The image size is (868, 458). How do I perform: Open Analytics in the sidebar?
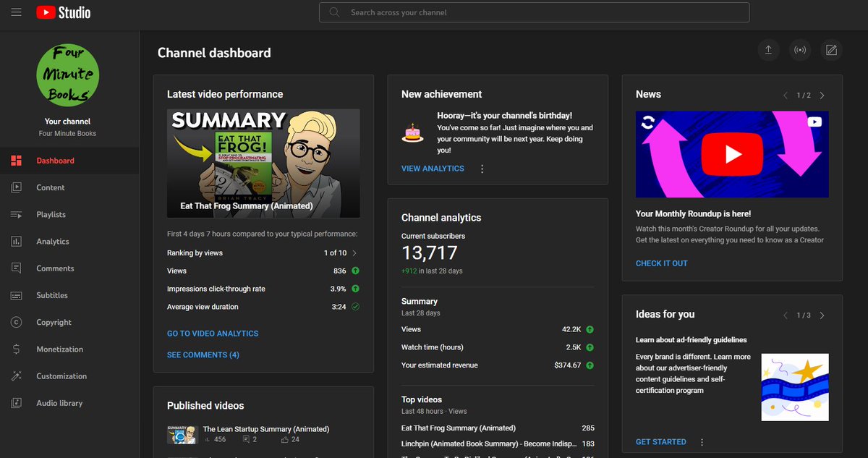point(69,242)
